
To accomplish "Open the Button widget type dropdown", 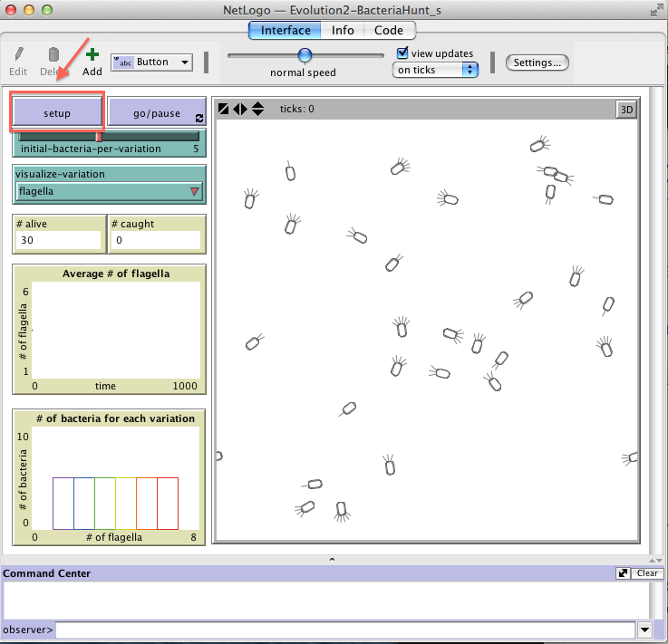I will (x=151, y=62).
